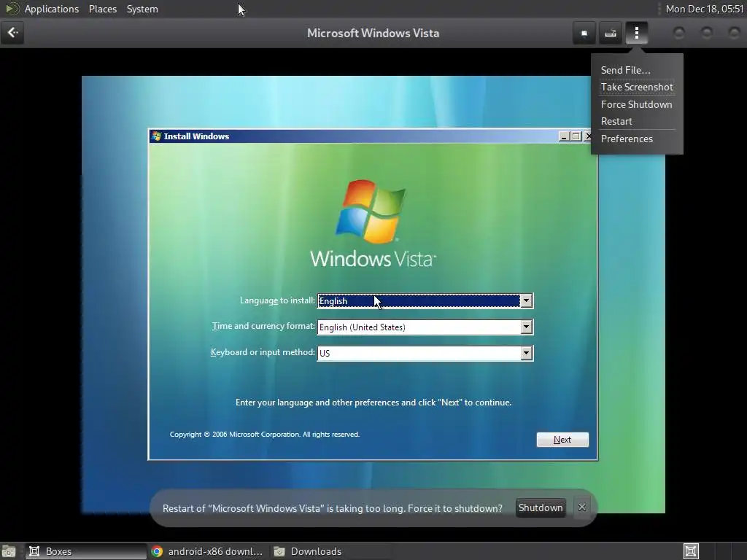
Task: Click Restart in the popup menu
Action: pyautogui.click(x=616, y=122)
